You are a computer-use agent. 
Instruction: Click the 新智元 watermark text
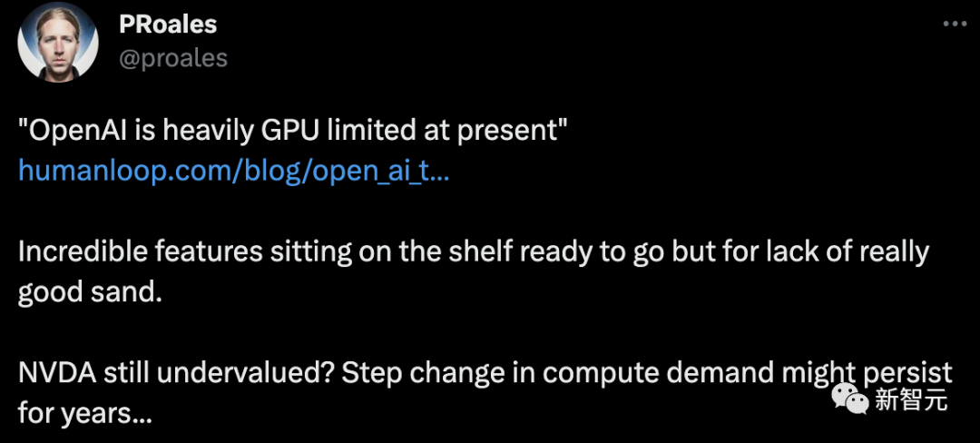(x=912, y=399)
